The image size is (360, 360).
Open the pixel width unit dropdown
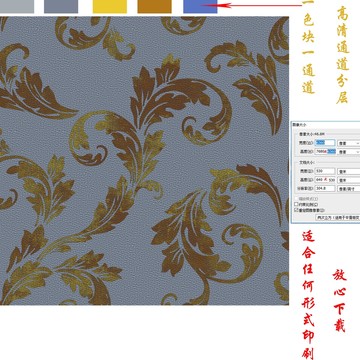pyautogui.click(x=349, y=143)
